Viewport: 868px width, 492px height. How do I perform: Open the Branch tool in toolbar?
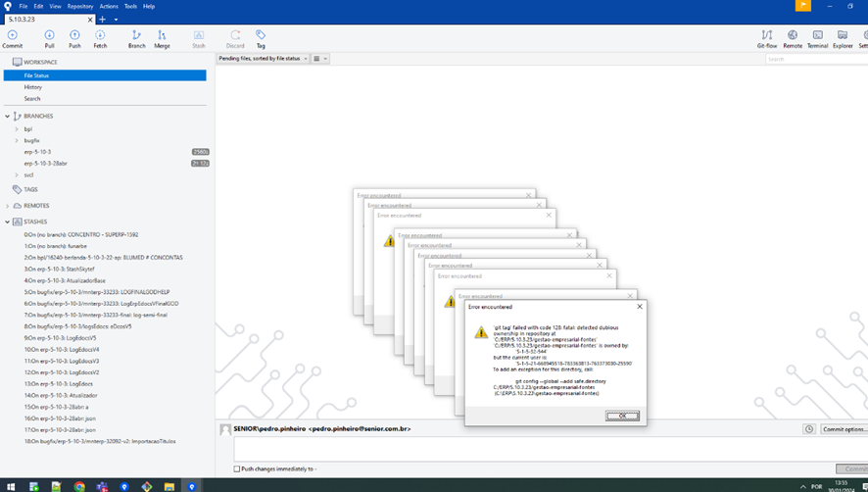(x=137, y=39)
